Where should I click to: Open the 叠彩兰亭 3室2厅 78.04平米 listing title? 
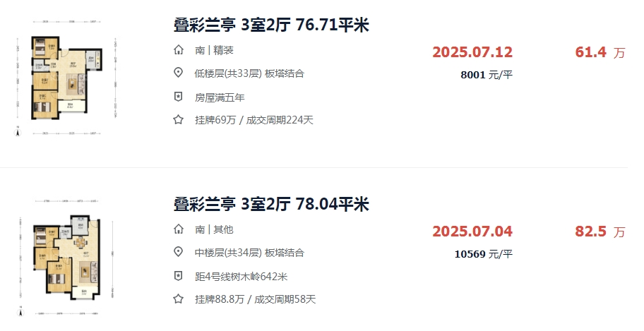pyautogui.click(x=272, y=205)
